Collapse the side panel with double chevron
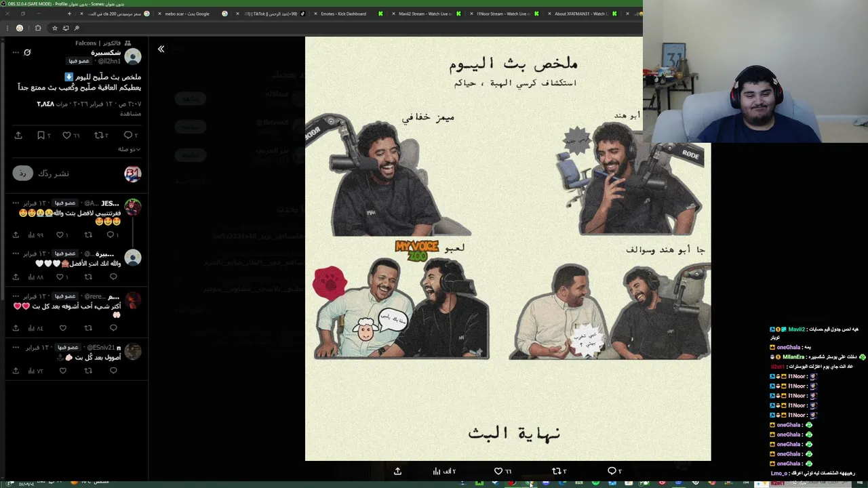This screenshot has width=868, height=488. (161, 49)
